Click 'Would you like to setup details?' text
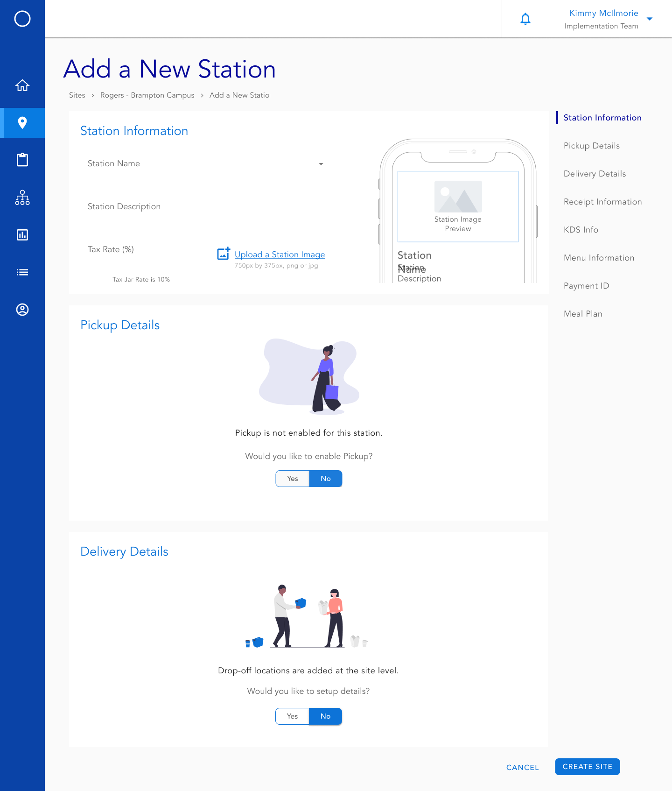 coord(308,691)
